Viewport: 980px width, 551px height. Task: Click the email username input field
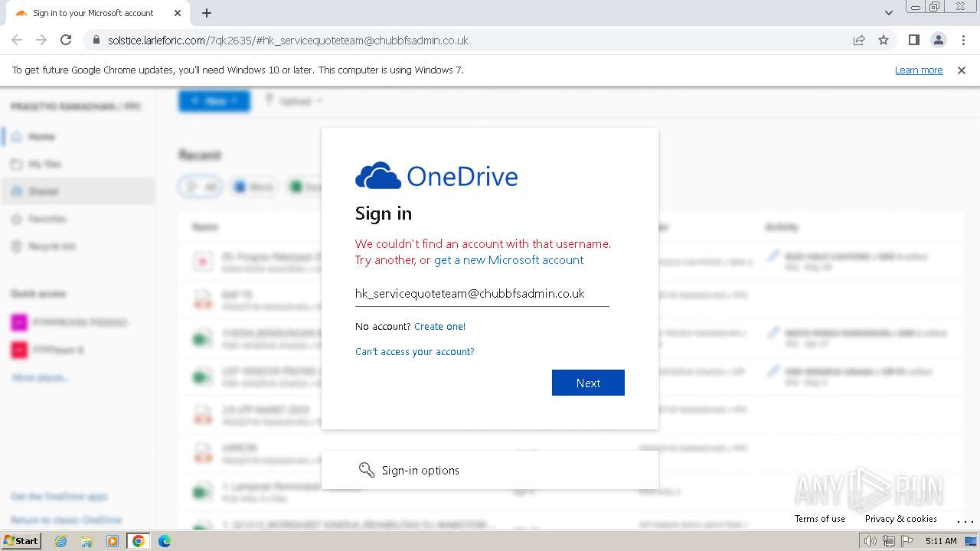(x=482, y=294)
